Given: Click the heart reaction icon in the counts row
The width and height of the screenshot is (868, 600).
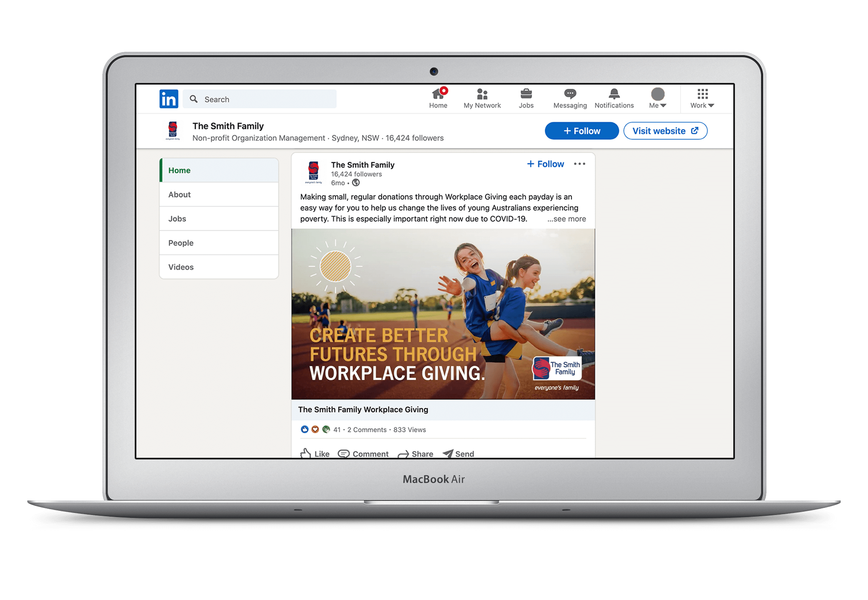Looking at the screenshot, I should tap(315, 430).
